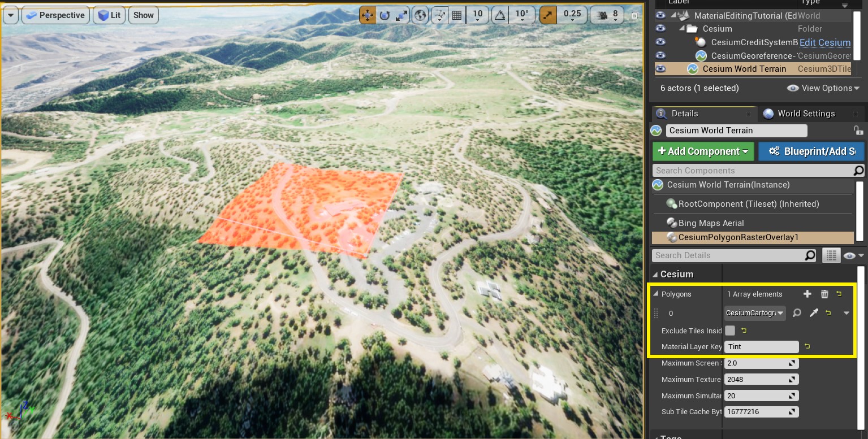
Task: Toggle visibility of Cesium folder
Action: pyautogui.click(x=660, y=28)
